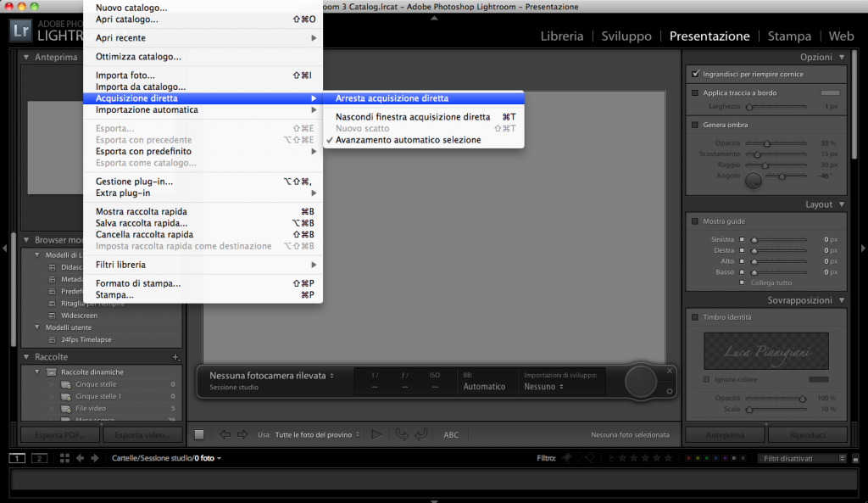868x503 pixels.
Task: Choose Nascondi finestra acquisizione diretta
Action: point(424,117)
